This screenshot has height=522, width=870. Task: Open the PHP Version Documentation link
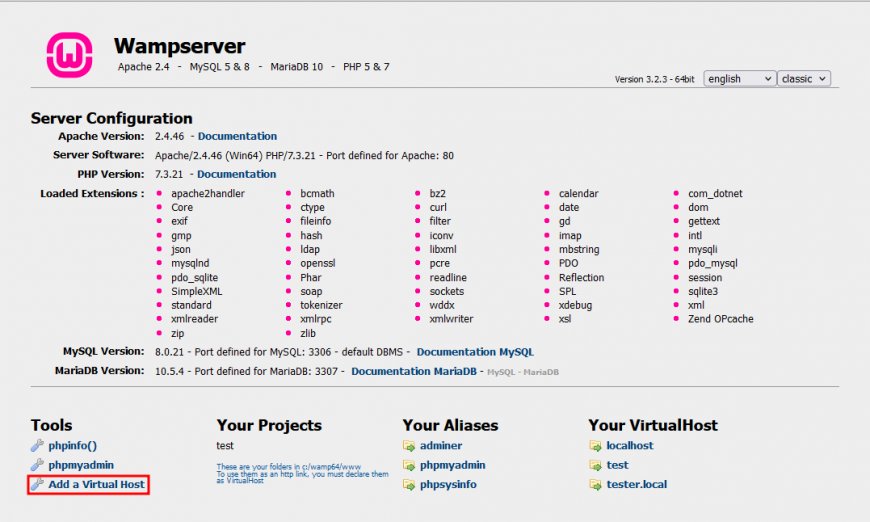point(237,174)
